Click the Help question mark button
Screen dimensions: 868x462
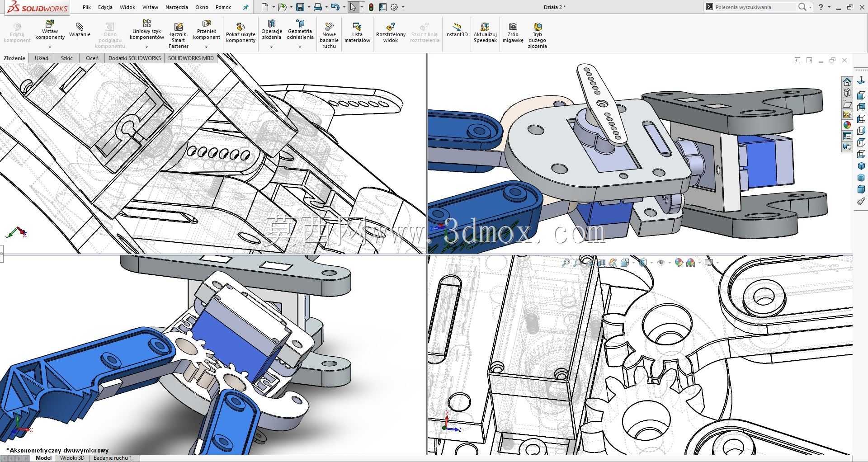(x=821, y=7)
